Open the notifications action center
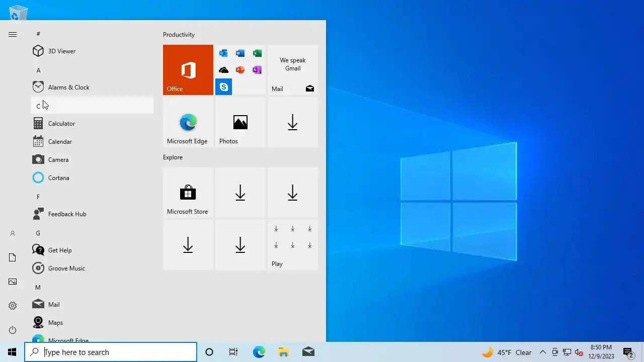The width and height of the screenshot is (644, 362). point(628,352)
